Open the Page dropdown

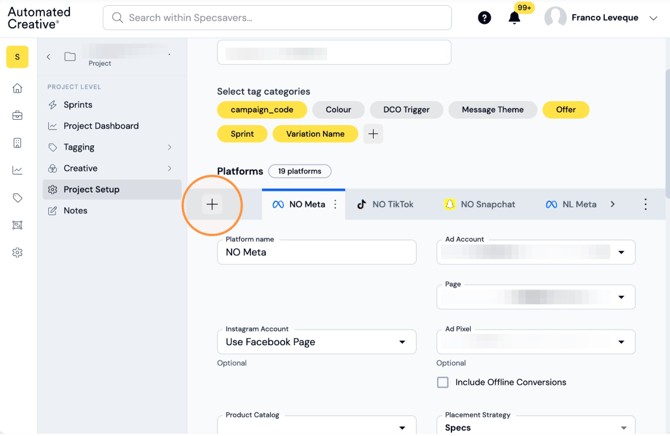(x=536, y=297)
